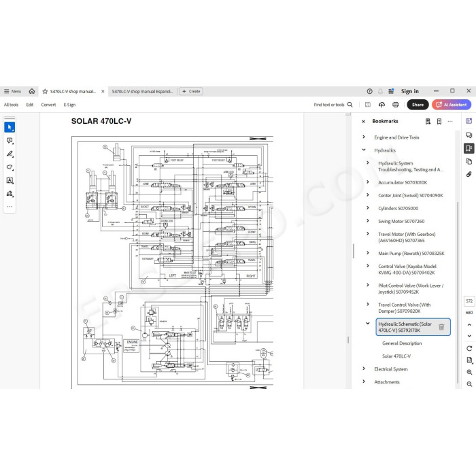The height and width of the screenshot is (476, 476).
Task: Click the Find text or tools field
Action: pos(329,105)
